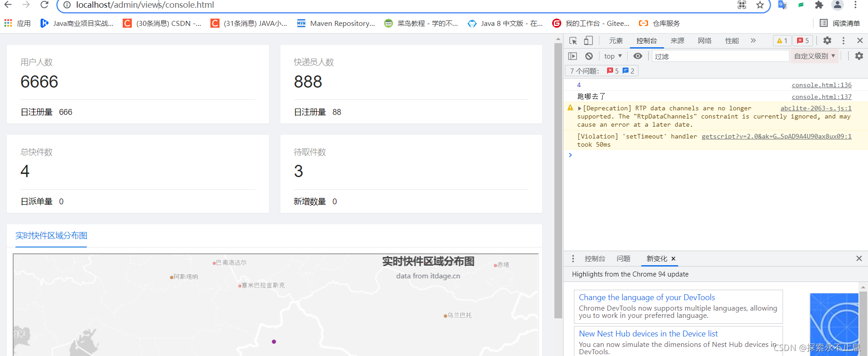
Task: Open the drawer three-dot menu
Action: [x=573, y=258]
